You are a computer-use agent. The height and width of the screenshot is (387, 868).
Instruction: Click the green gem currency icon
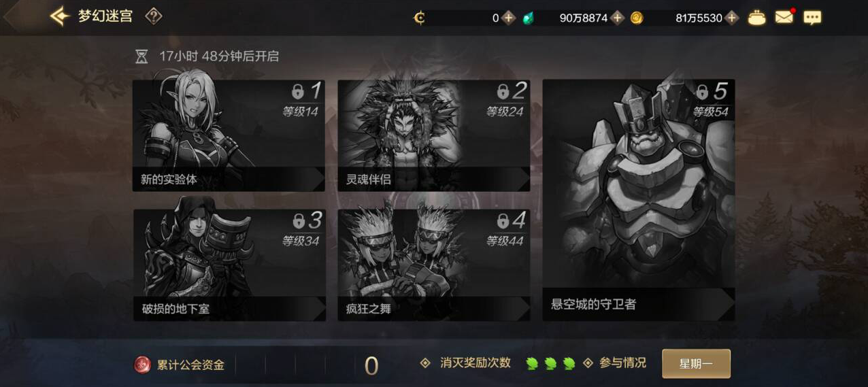coord(528,18)
